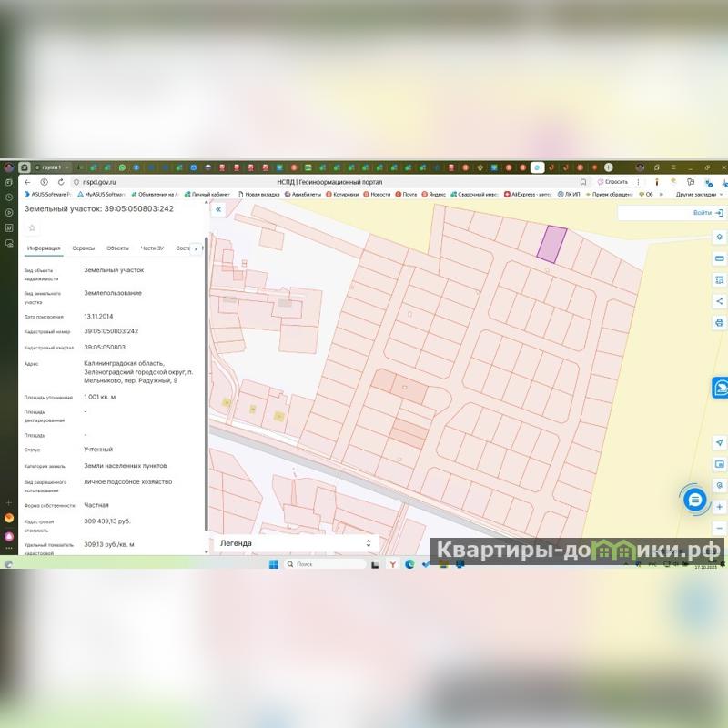Open the Части ЗУ tab
728x728 pixels.
[x=152, y=248]
